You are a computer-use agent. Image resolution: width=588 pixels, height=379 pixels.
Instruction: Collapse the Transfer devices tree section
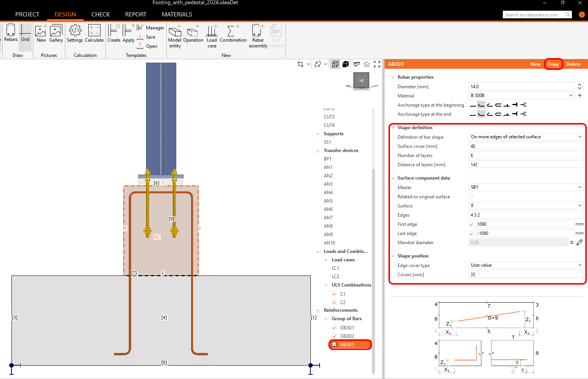tap(318, 151)
